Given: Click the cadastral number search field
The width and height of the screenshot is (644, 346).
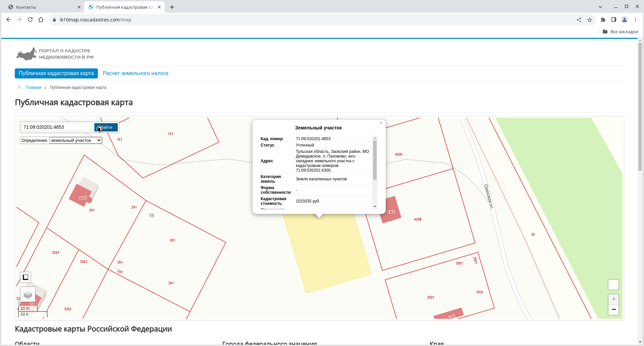Looking at the screenshot, I should coord(57,127).
